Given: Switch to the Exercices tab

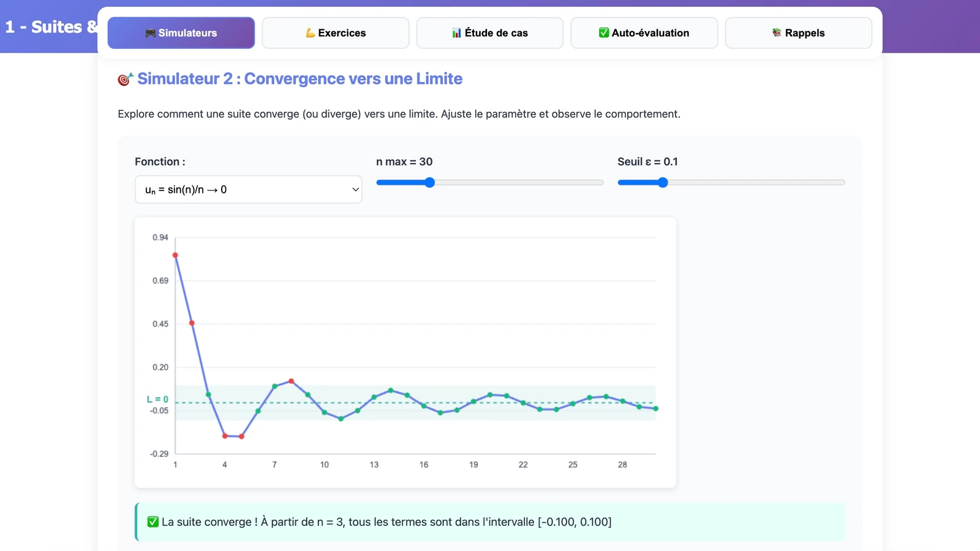Looking at the screenshot, I should point(336,32).
